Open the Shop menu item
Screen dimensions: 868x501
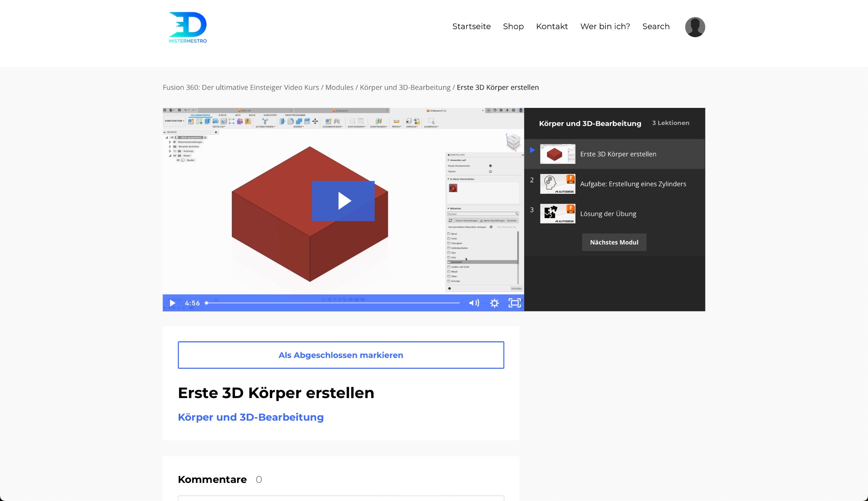pyautogui.click(x=513, y=26)
